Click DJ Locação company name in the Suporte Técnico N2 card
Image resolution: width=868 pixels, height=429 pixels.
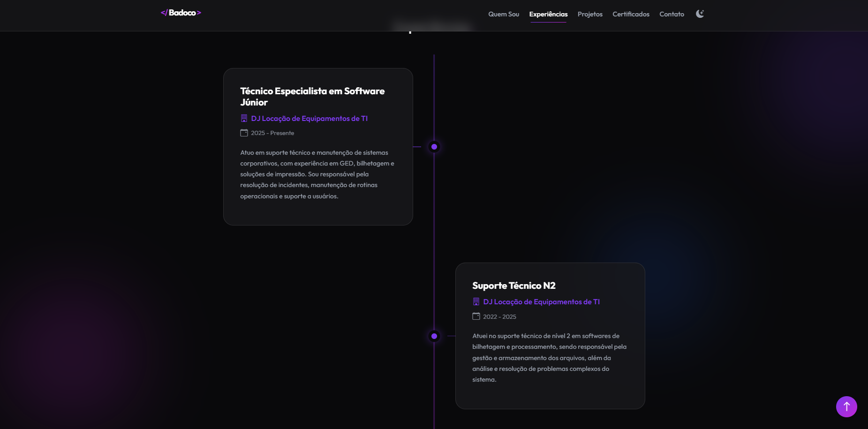click(x=542, y=302)
